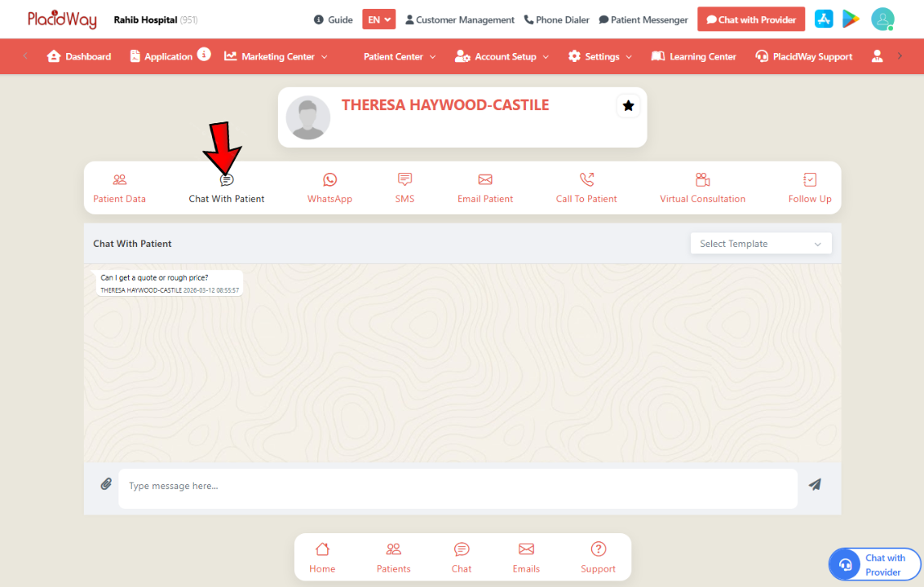Toggle the favorite star for Theresa Haywood-Castile
924x587 pixels.
click(628, 106)
